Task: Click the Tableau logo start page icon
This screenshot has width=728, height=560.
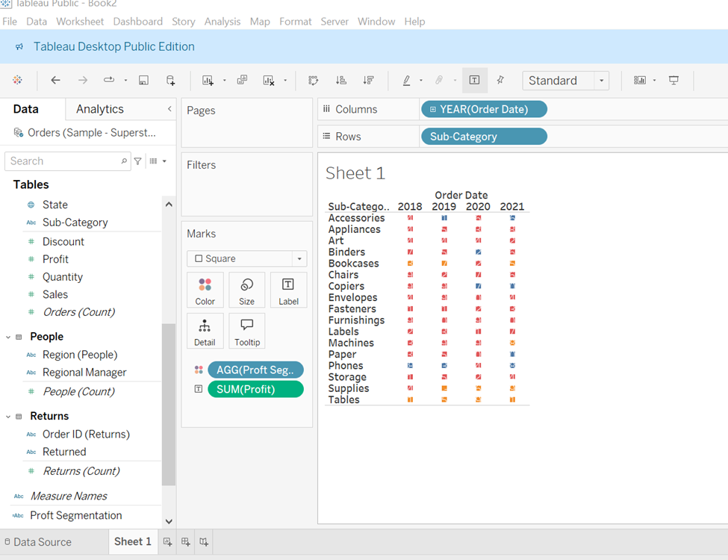Action: 17,81
